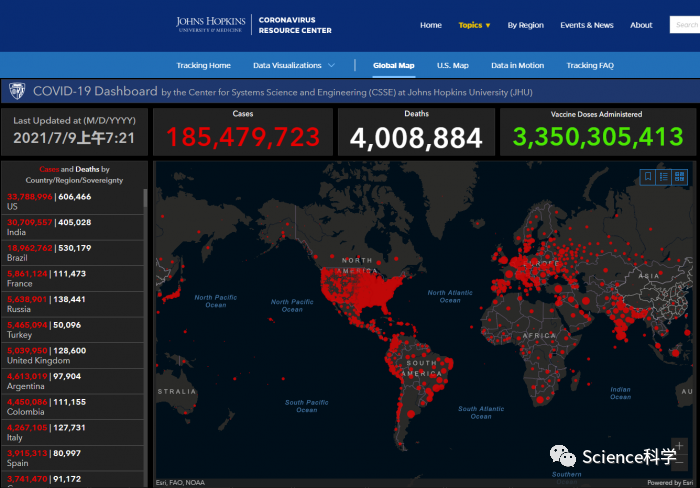Viewport: 700px width, 488px height.
Task: Open the basemap gallery grid icon
Action: point(679,177)
